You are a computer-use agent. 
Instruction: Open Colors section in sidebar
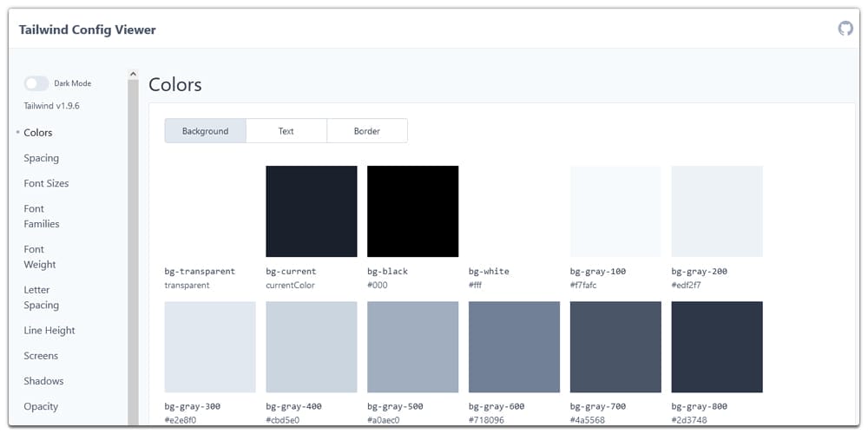tap(38, 133)
